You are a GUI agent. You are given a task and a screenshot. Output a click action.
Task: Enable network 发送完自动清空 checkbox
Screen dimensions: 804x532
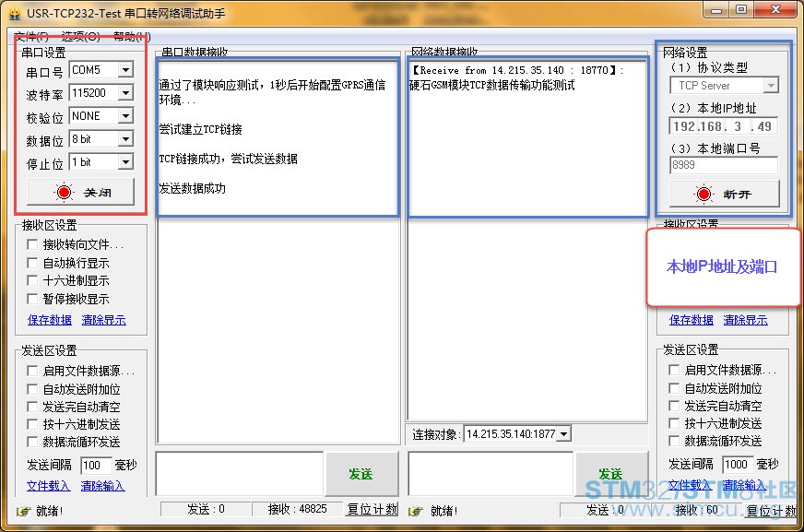674,406
